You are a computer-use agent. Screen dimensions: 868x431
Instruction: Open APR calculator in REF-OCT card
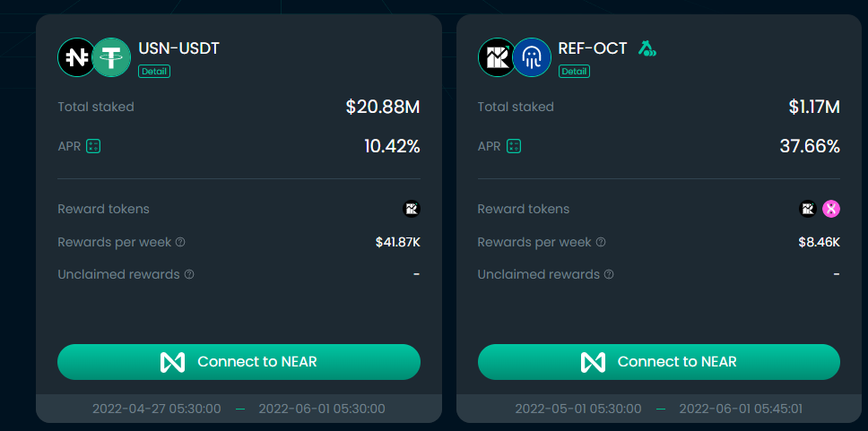tap(514, 147)
